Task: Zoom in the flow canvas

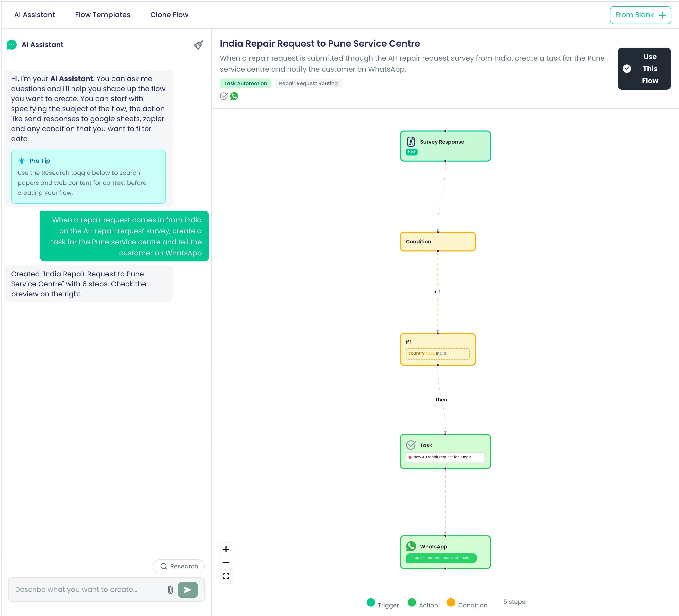Action: 226,549
